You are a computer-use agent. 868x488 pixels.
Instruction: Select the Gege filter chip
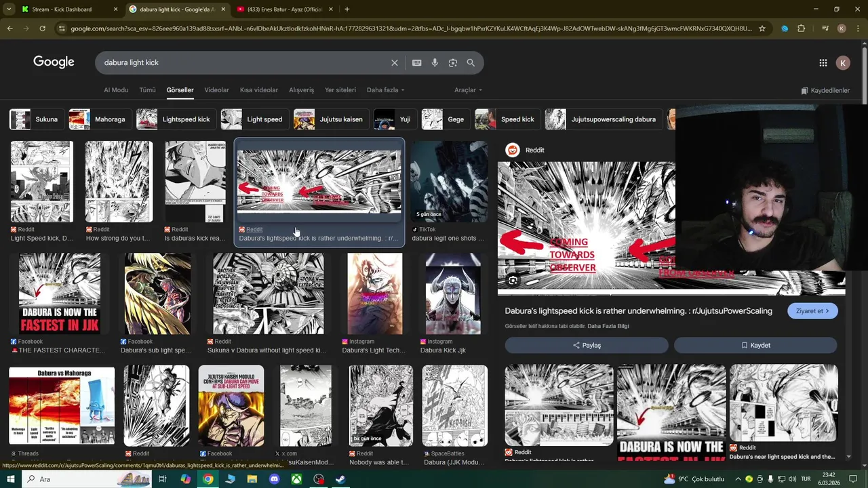coord(446,119)
